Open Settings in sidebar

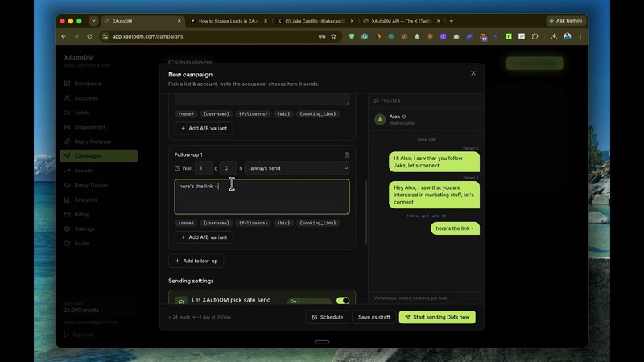pyautogui.click(x=98, y=228)
